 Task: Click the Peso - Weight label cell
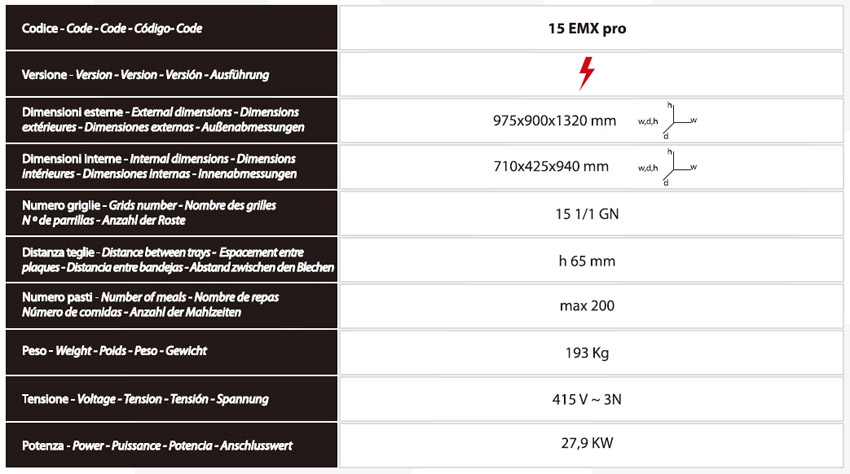(170, 351)
